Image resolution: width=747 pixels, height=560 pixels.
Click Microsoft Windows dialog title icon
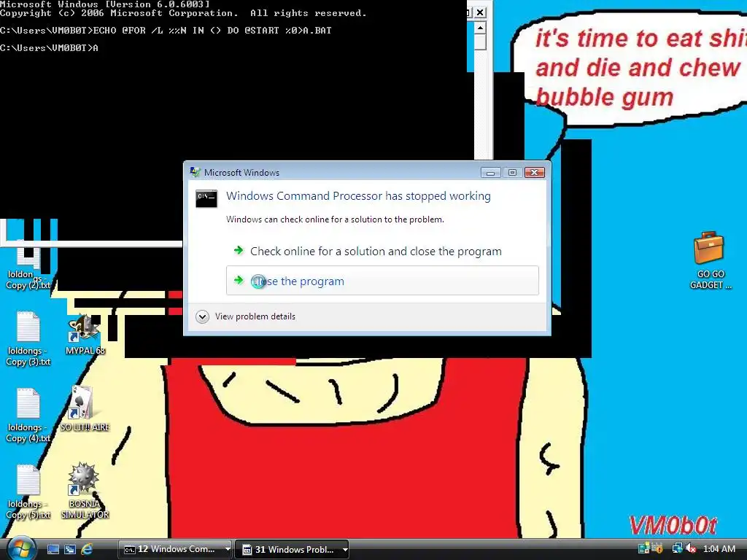click(195, 172)
